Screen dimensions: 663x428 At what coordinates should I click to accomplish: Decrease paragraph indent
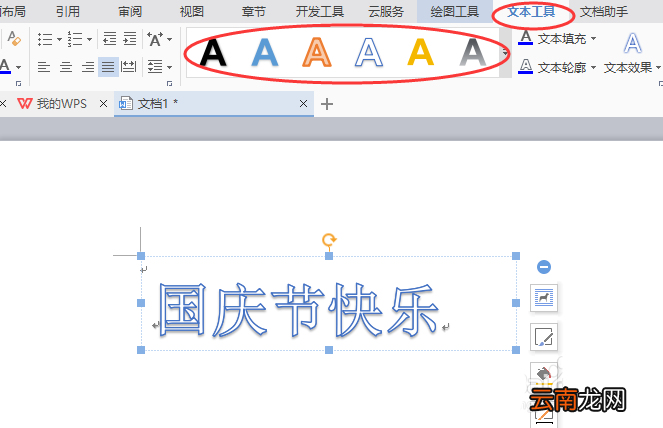(110, 39)
